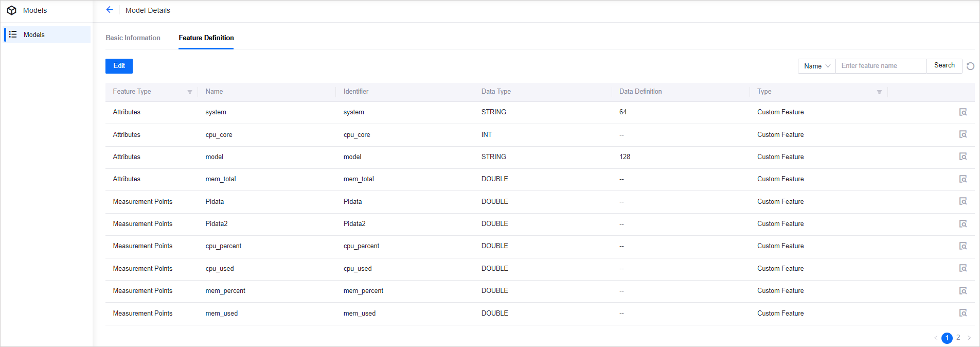Click the Models cube icon in sidebar header

[11, 10]
